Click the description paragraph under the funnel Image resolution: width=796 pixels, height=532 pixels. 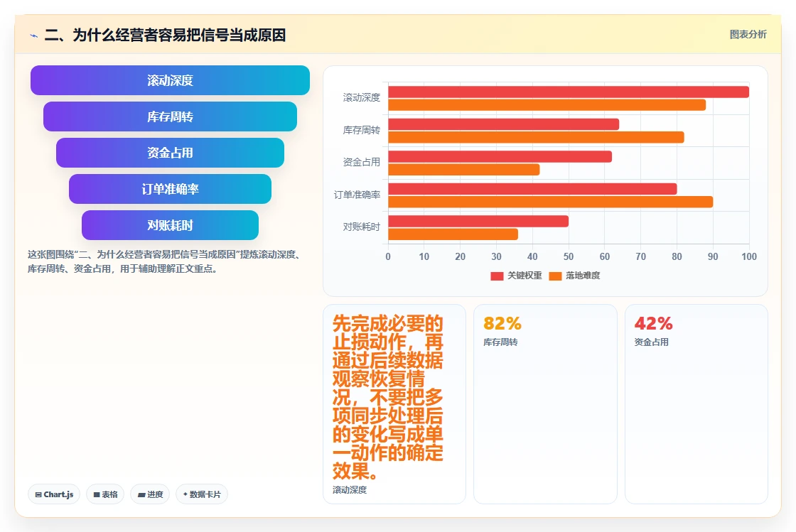[x=166, y=261]
